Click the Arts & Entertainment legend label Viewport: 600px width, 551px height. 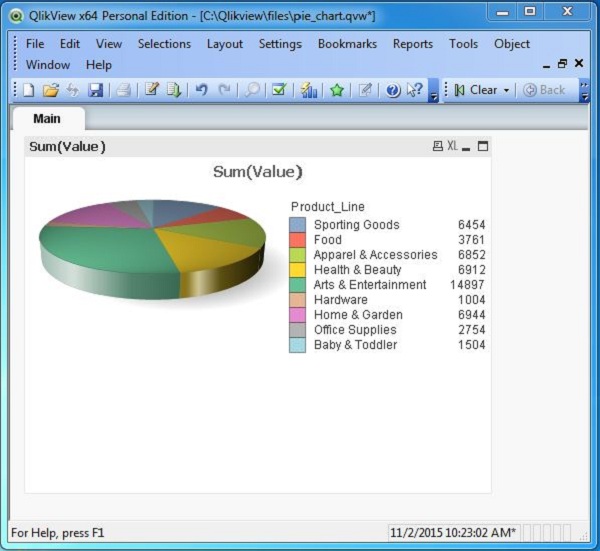[x=370, y=285]
